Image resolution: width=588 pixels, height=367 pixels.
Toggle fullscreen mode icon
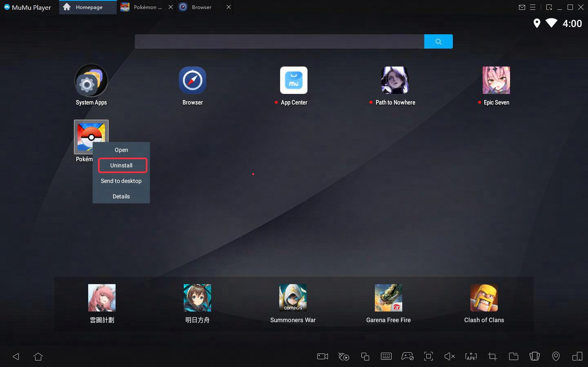coord(428,356)
